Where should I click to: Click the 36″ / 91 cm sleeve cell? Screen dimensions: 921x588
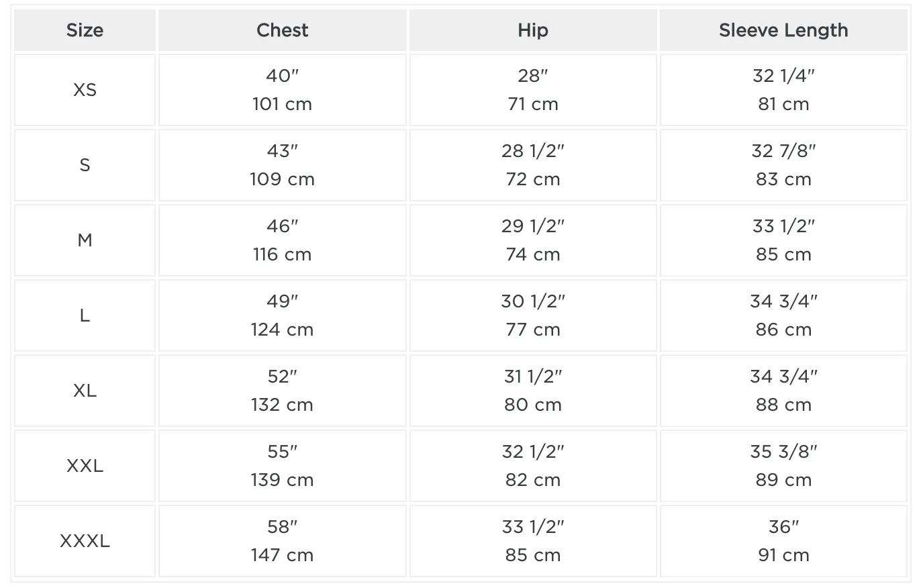(783, 541)
